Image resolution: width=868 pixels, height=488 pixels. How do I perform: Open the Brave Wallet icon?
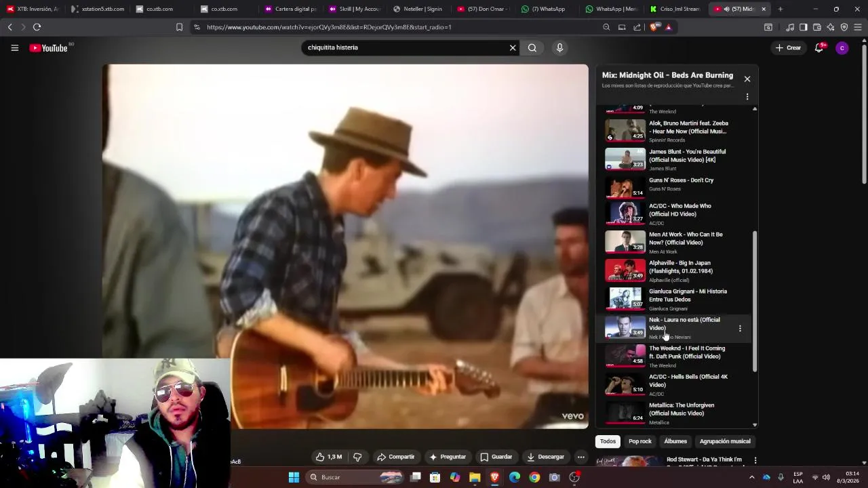pyautogui.click(x=817, y=27)
